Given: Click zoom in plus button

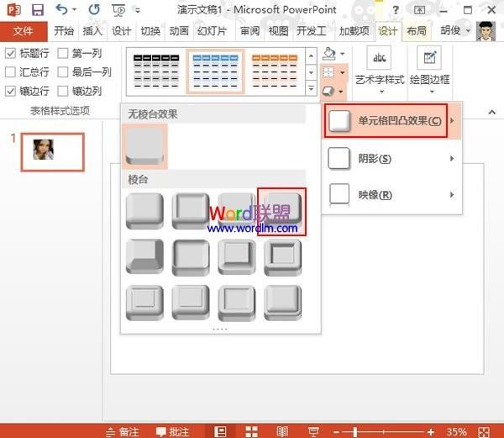Looking at the screenshot, I should click(431, 432).
